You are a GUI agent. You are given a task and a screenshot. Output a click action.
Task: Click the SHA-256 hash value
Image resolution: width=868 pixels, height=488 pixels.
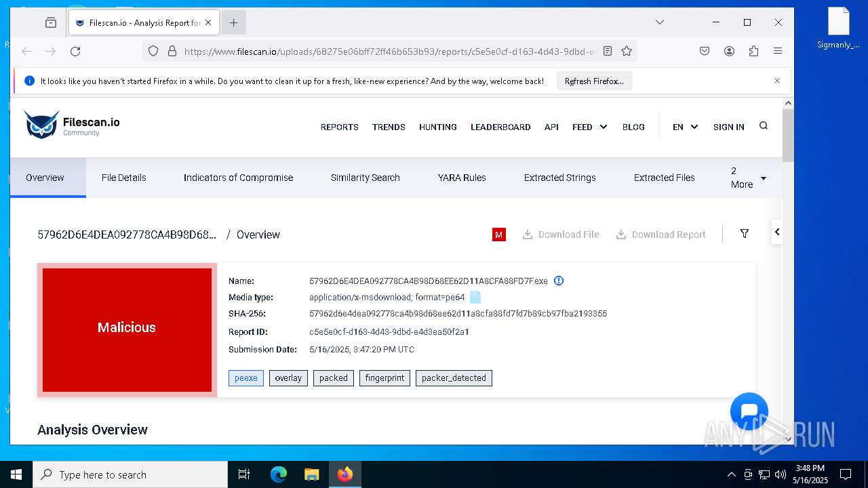(x=458, y=314)
